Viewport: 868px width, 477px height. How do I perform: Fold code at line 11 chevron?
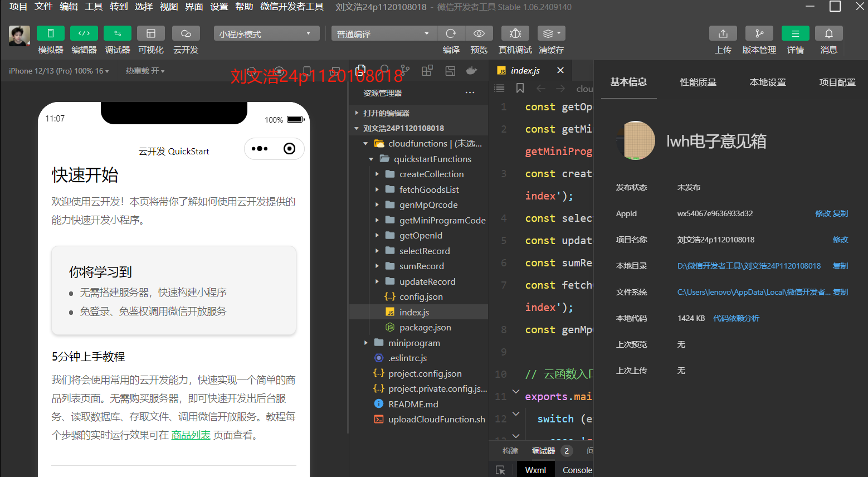[516, 392]
